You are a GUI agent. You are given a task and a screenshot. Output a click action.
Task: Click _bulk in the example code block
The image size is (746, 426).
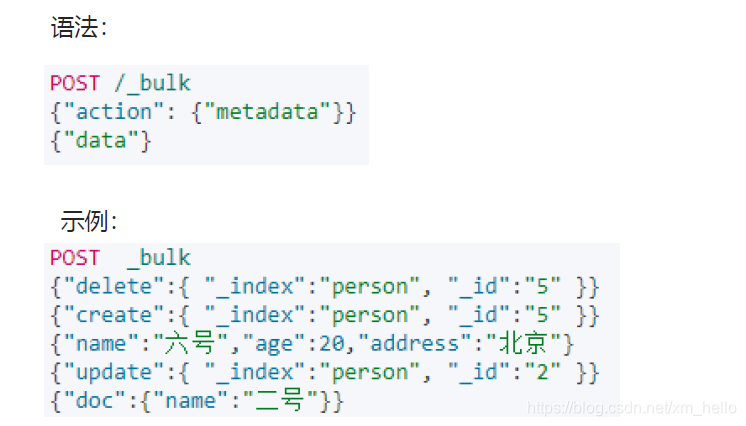click(x=159, y=258)
